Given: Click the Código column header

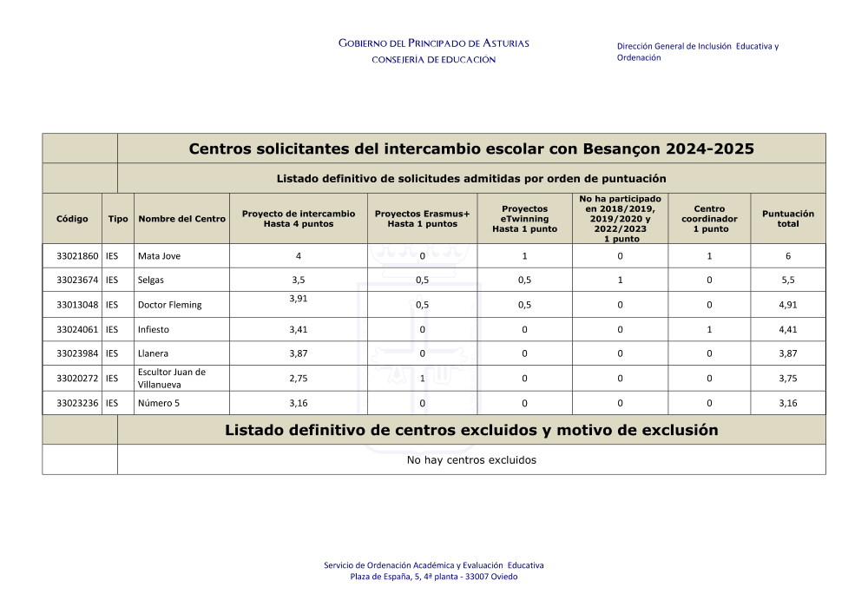Looking at the screenshot, I should pyautogui.click(x=72, y=219).
